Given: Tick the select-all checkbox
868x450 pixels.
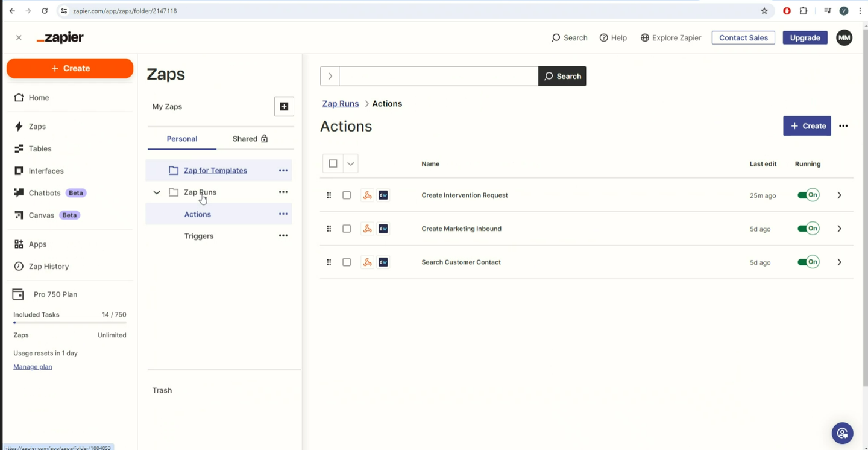Looking at the screenshot, I should pos(333,163).
